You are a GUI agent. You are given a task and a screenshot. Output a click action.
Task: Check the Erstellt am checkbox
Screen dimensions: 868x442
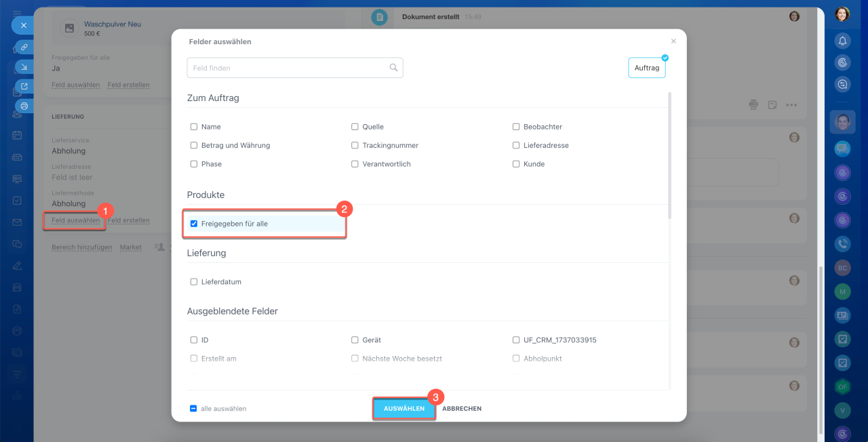point(194,359)
